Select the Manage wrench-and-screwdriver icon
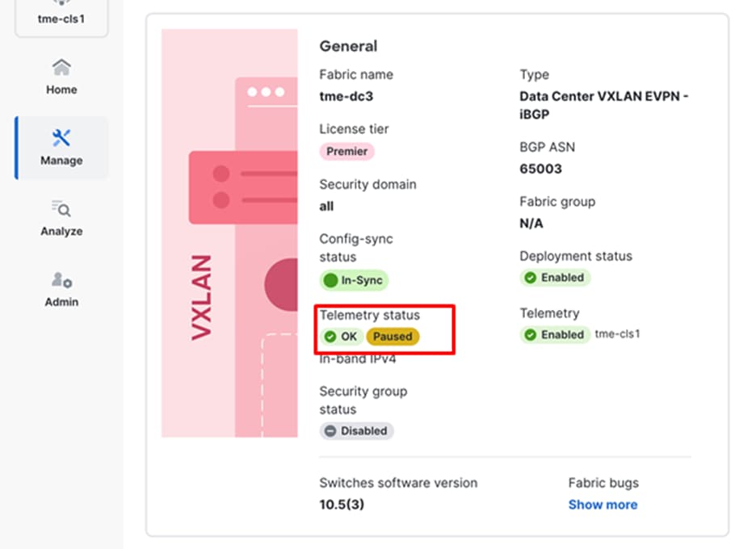This screenshot has height=549, width=756. (x=61, y=138)
